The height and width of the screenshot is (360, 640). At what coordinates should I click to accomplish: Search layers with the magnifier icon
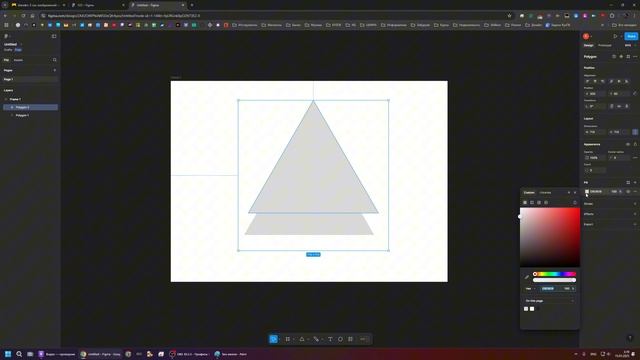click(x=54, y=60)
